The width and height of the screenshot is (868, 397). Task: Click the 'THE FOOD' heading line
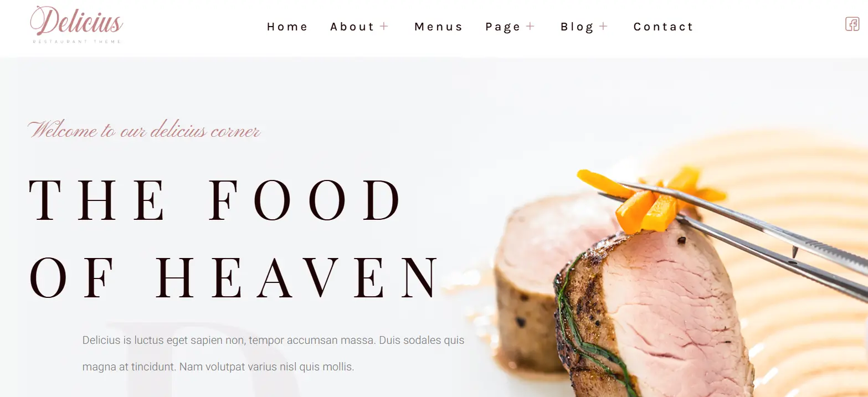215,199
